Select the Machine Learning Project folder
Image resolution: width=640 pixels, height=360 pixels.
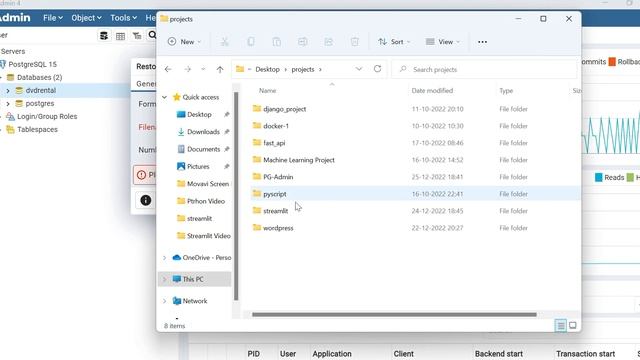point(293,160)
